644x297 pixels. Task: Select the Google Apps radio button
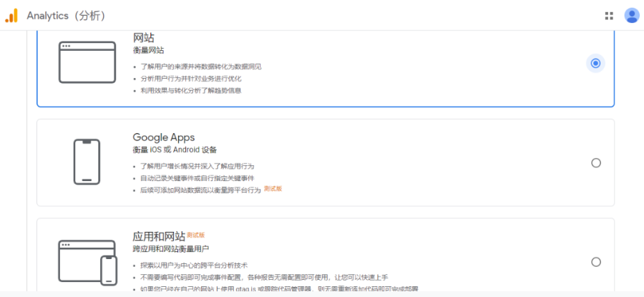(x=596, y=163)
